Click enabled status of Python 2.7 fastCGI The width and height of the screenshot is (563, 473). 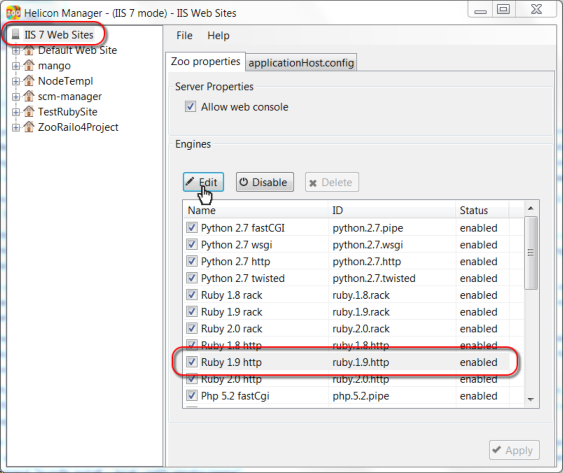click(x=479, y=228)
